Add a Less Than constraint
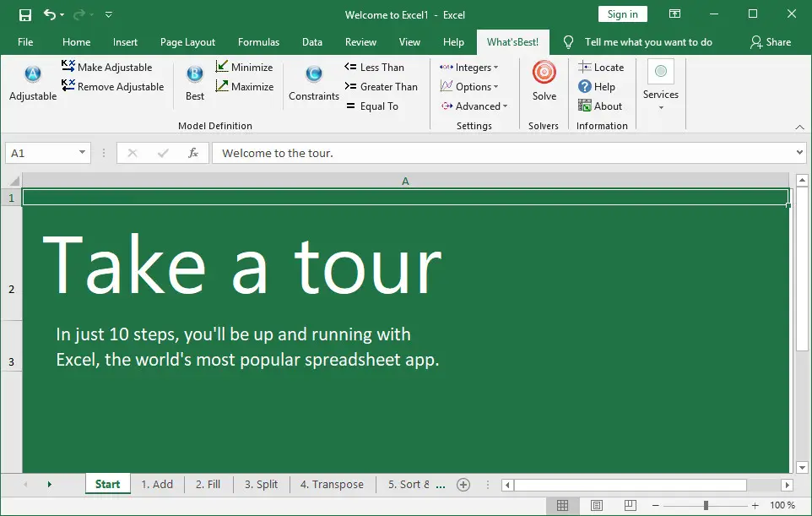The height and width of the screenshot is (516, 812). click(x=375, y=68)
